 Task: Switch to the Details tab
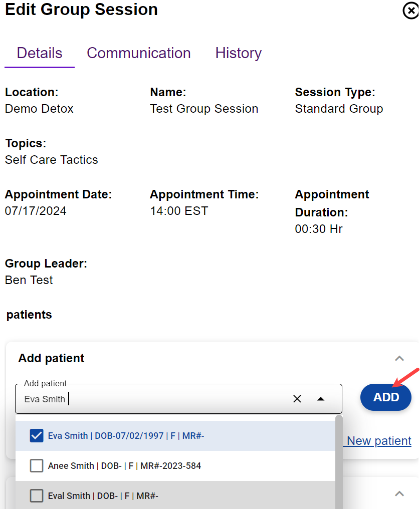40,53
